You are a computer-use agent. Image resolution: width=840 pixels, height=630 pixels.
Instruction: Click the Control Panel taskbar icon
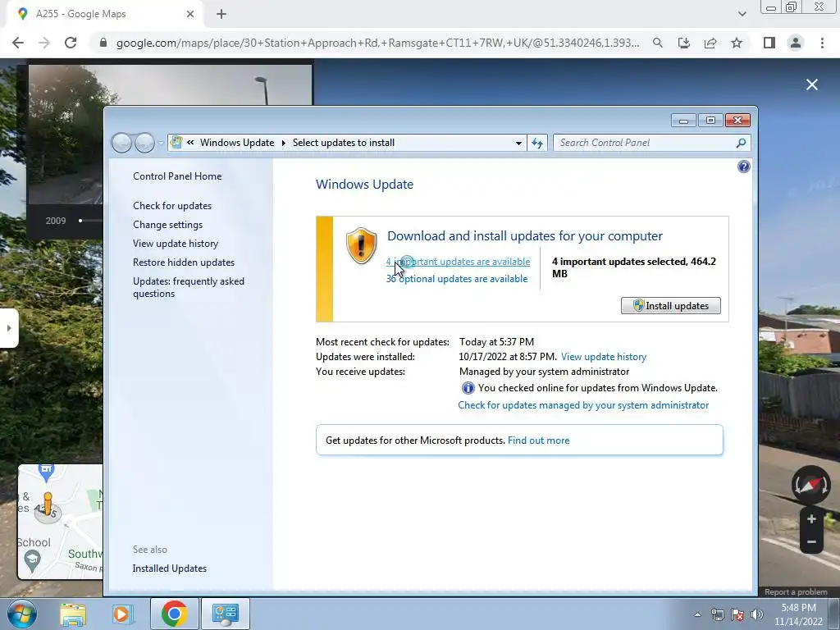tap(225, 614)
